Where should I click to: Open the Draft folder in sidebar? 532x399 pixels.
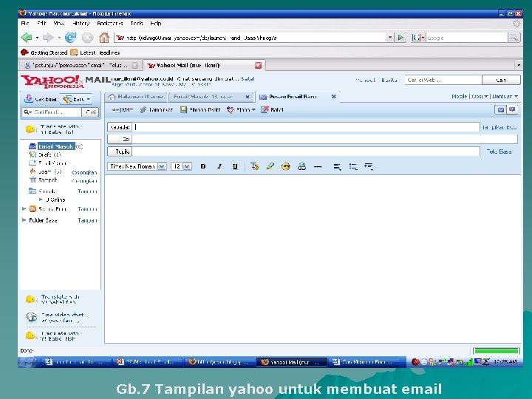[45, 154]
